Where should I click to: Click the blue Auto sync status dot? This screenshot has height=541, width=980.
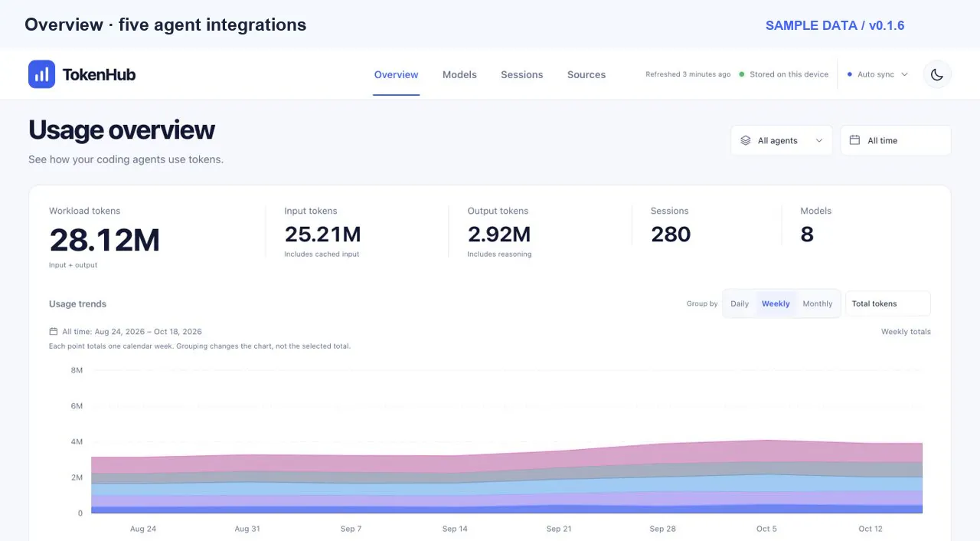point(850,74)
